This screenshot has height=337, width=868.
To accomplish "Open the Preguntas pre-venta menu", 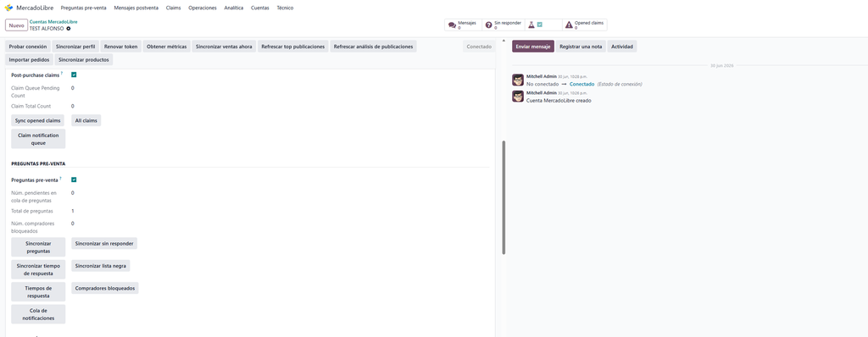I will (84, 8).
